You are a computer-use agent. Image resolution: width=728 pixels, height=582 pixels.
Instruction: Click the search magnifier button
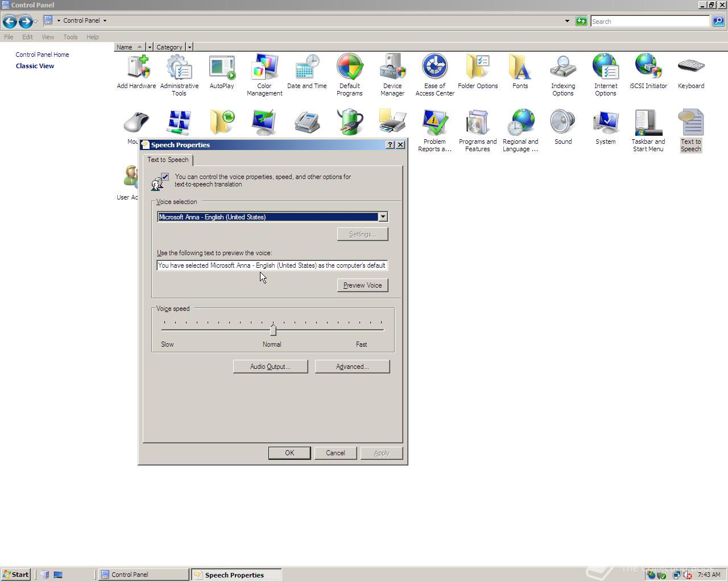pyautogui.click(x=718, y=21)
